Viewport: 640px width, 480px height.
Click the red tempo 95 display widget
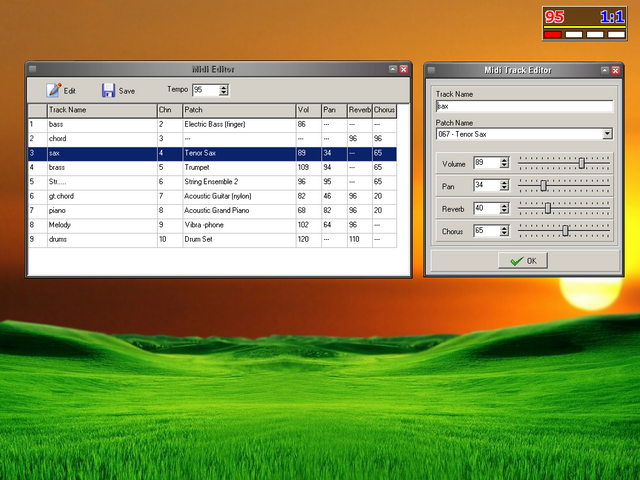pyautogui.click(x=554, y=17)
